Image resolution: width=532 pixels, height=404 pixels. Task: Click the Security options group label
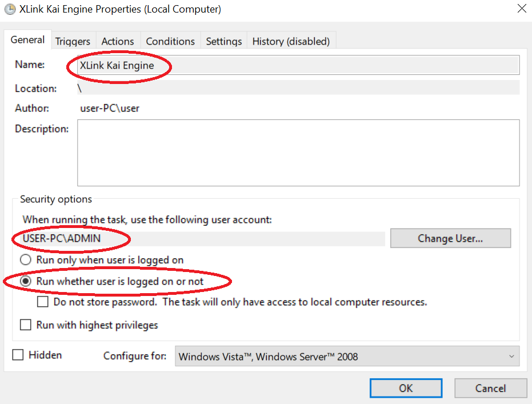(56, 199)
